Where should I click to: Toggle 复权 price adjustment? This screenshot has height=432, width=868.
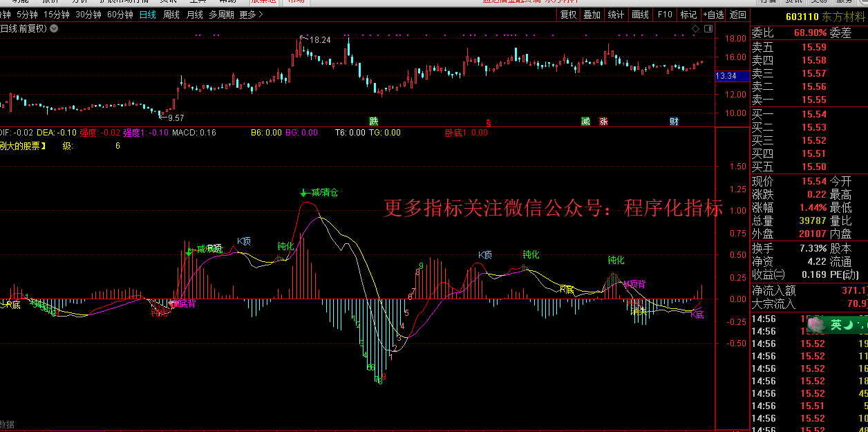(x=568, y=15)
